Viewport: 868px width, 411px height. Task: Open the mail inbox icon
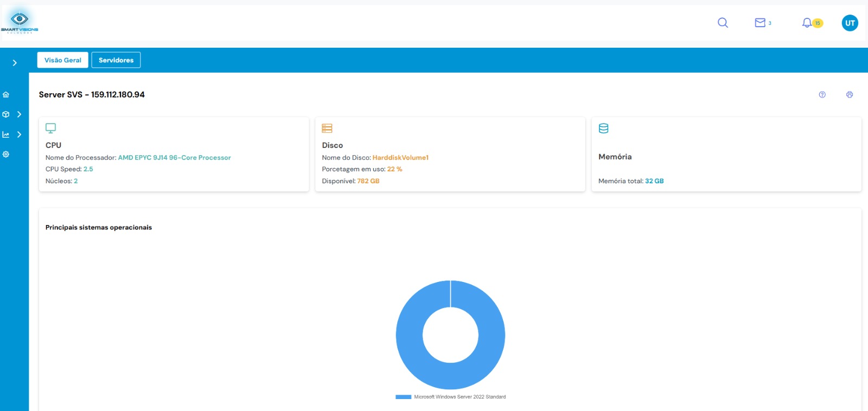[760, 23]
